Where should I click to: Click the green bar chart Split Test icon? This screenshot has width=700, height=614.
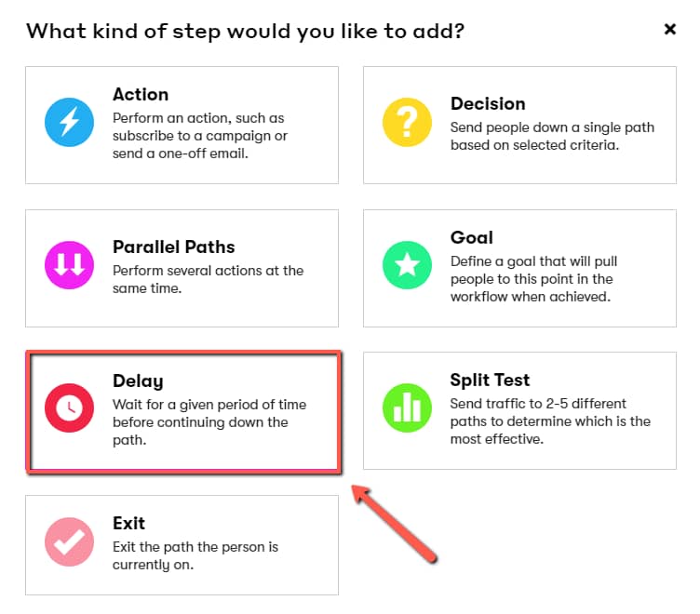click(407, 407)
